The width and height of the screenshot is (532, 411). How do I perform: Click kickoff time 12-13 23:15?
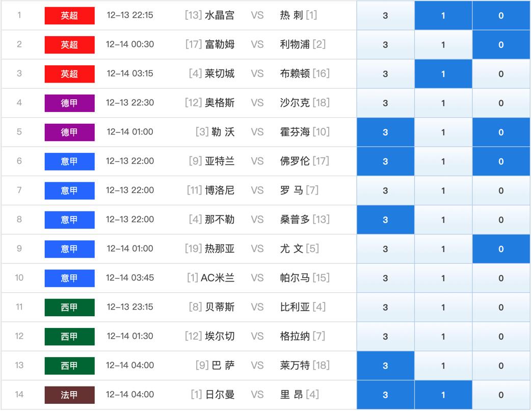[x=130, y=307]
